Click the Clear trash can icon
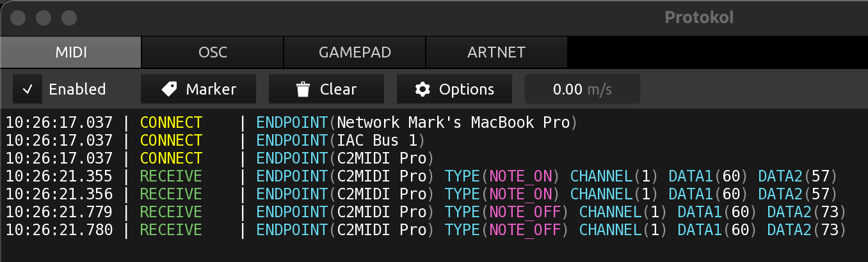This screenshot has height=262, width=868. pos(303,89)
